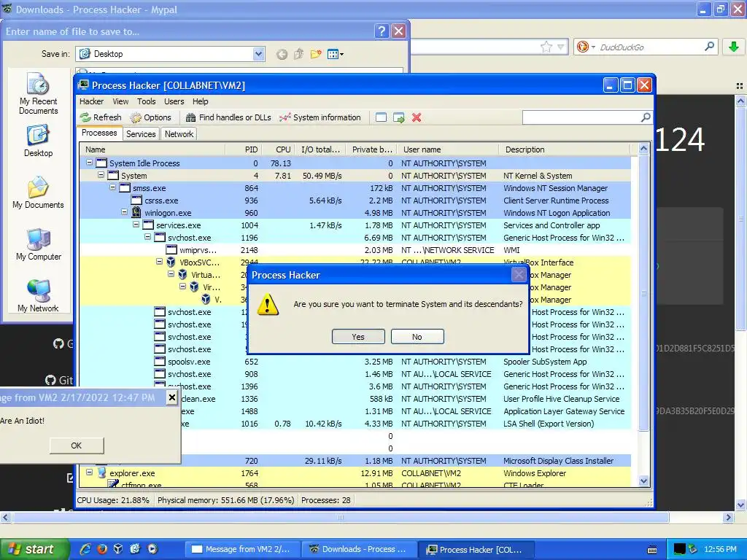
Task: Switch to the Network tab
Action: coord(179,134)
